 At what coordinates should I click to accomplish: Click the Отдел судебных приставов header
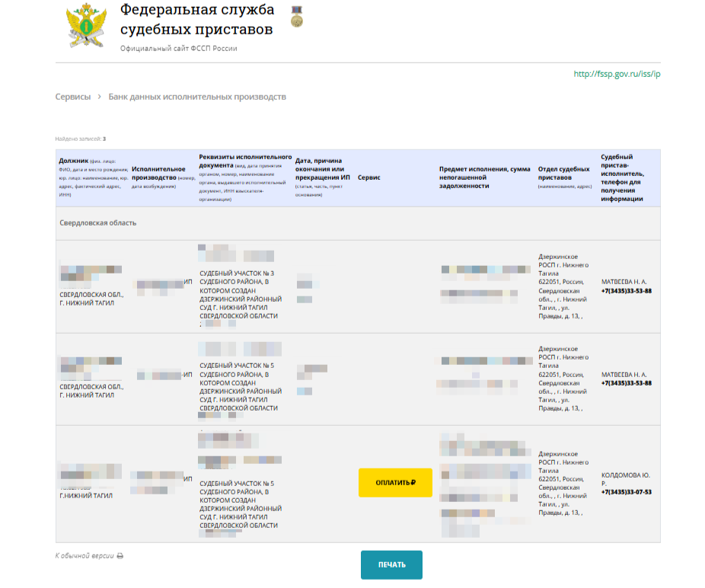[565, 177]
